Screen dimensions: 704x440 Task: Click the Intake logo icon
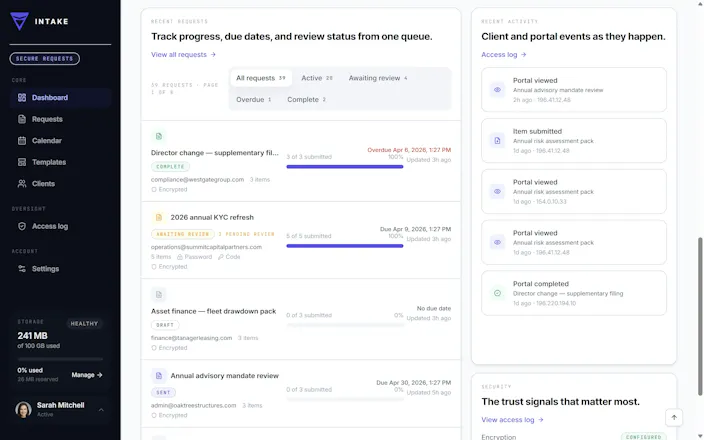tap(19, 21)
